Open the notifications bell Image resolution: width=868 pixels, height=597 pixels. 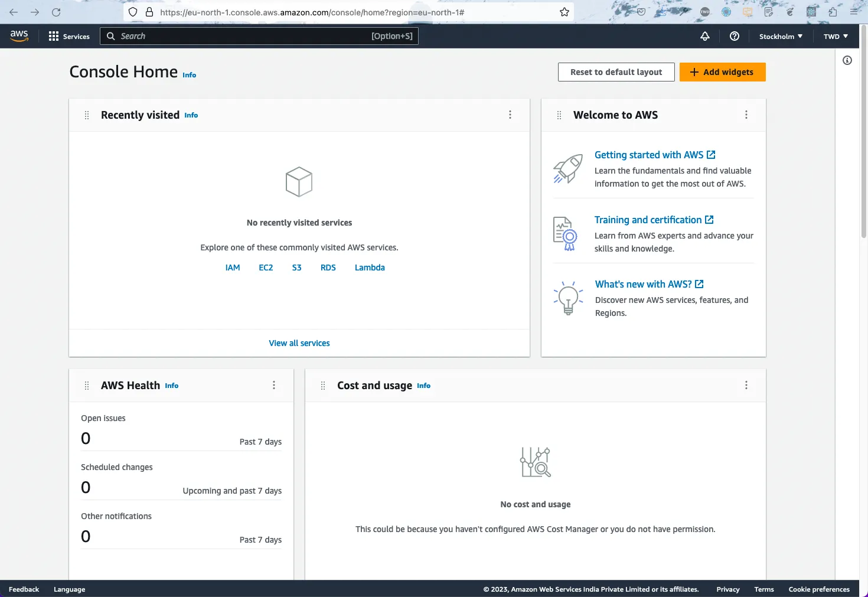click(705, 36)
